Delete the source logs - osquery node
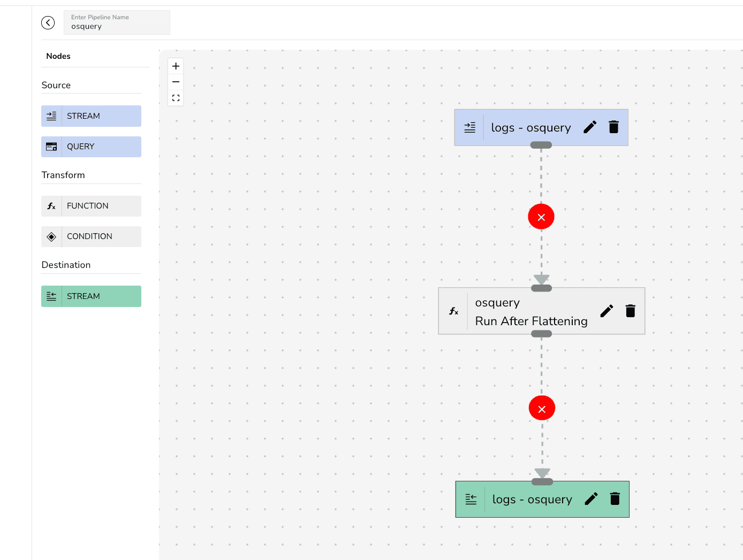 click(x=614, y=127)
